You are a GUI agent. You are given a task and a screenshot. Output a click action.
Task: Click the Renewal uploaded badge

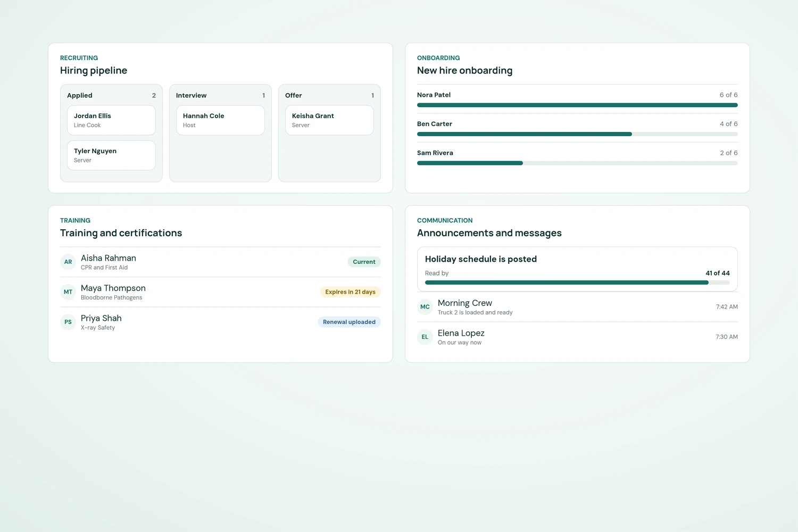tap(350, 322)
